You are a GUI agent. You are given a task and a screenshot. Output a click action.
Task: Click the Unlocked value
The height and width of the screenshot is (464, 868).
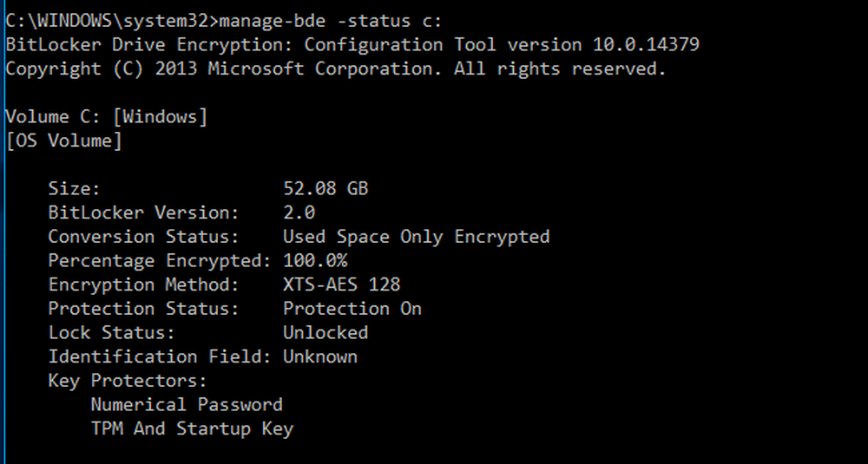(x=325, y=332)
